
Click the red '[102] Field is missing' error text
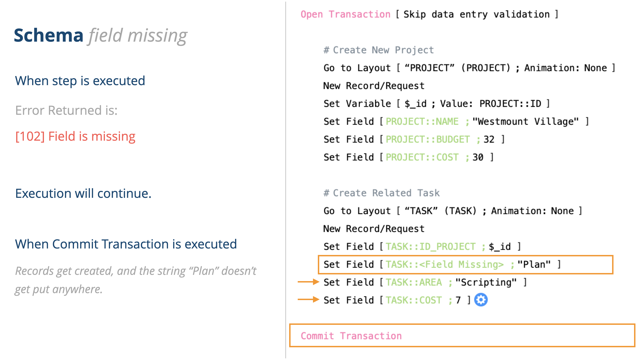[75, 137]
